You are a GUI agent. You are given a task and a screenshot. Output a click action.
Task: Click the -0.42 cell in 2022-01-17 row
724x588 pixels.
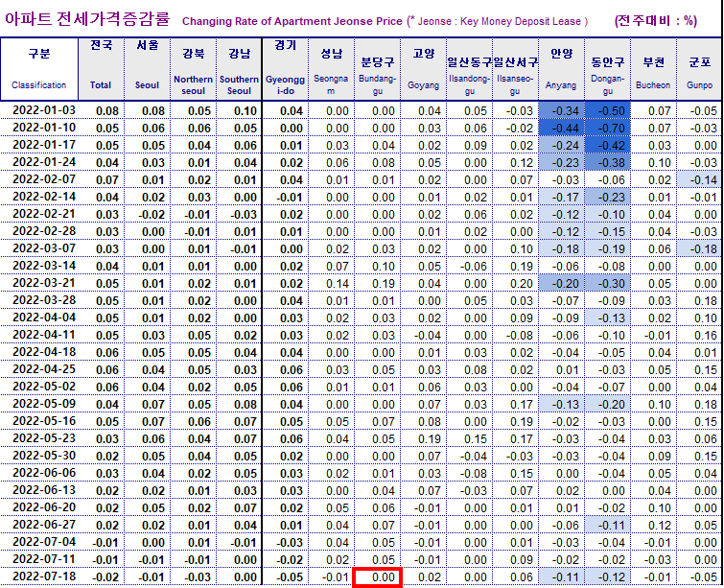pos(608,145)
